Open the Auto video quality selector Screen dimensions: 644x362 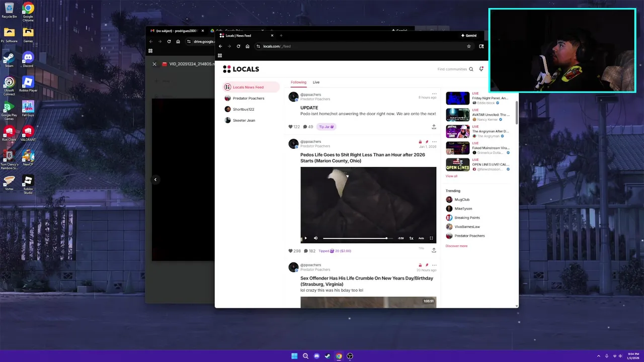421,238
